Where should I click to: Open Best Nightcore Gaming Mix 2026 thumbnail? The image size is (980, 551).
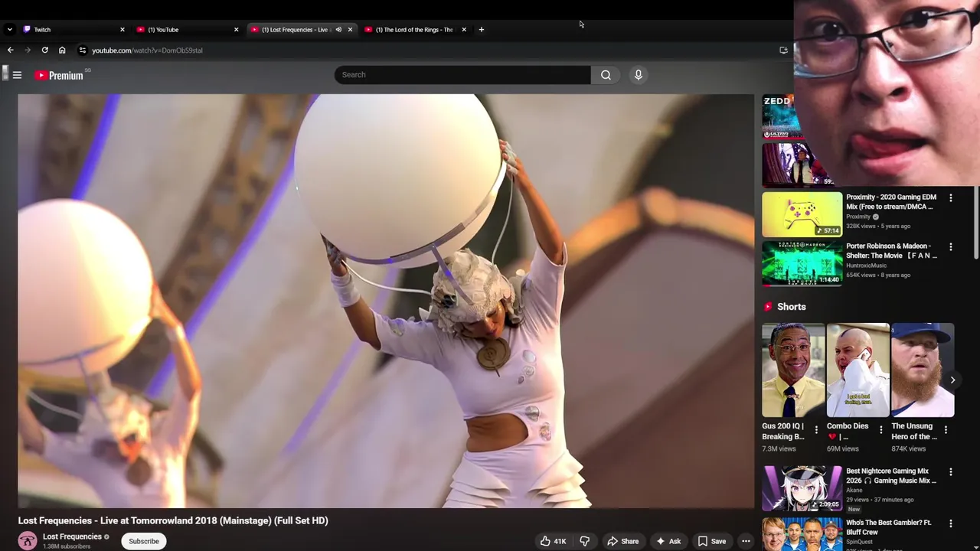[x=802, y=488]
